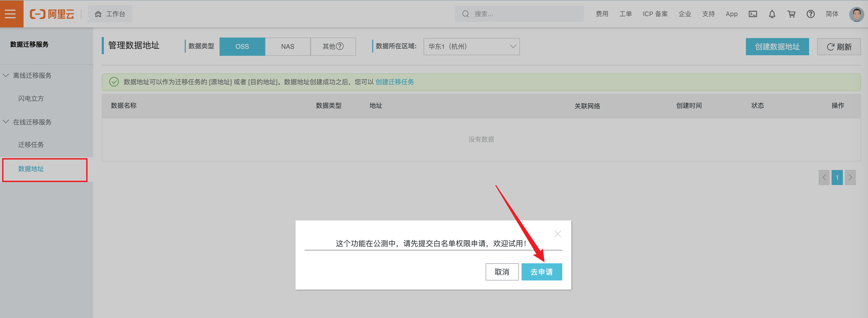Focus the 搜索 search field
The width and height of the screenshot is (868, 318).
click(x=519, y=14)
